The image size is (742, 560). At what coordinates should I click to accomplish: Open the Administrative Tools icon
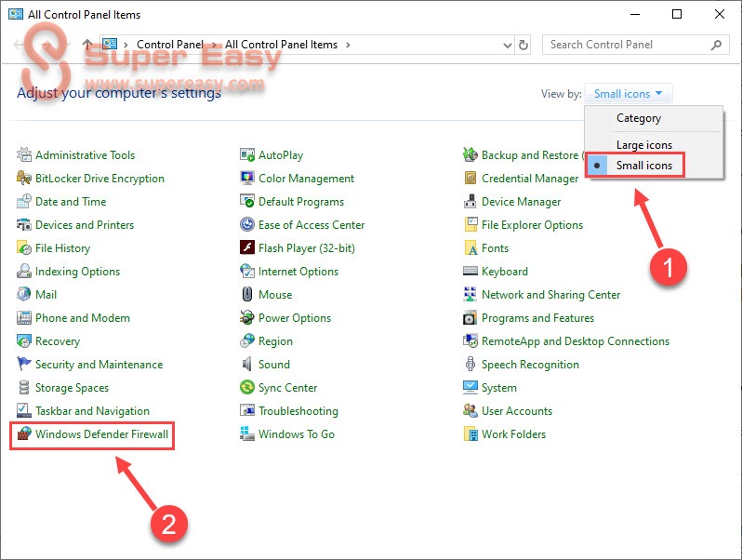click(x=24, y=154)
